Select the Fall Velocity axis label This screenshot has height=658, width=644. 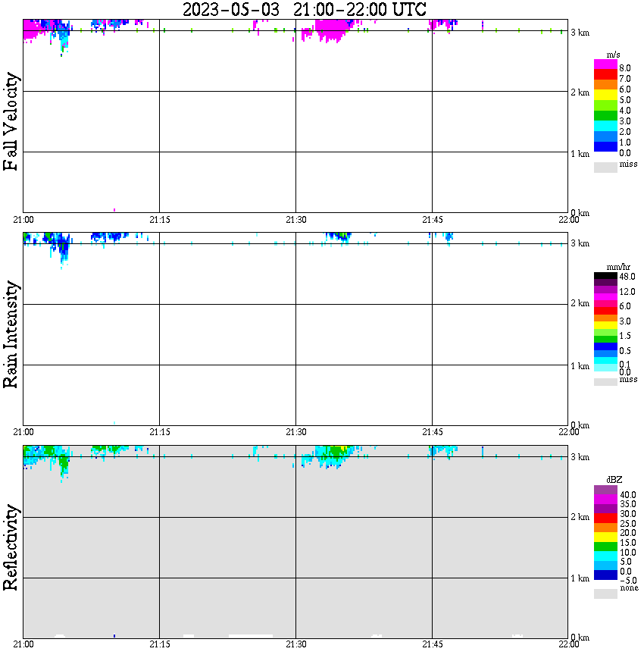11,121
